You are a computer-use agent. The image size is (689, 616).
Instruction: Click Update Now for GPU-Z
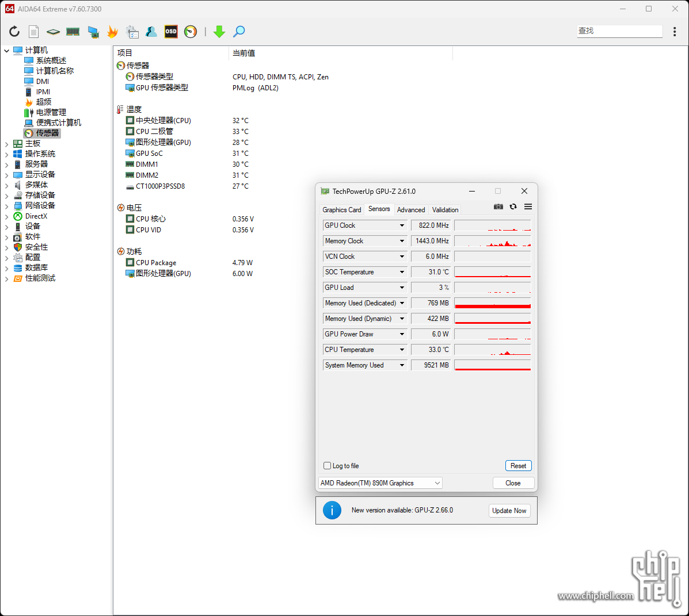(509, 511)
